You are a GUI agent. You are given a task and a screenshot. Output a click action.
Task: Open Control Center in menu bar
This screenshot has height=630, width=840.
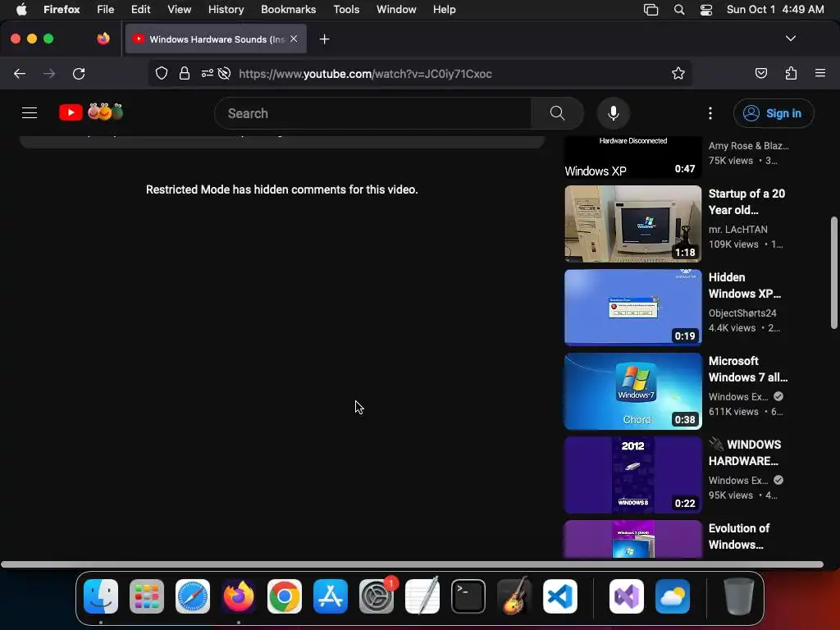[x=706, y=10]
